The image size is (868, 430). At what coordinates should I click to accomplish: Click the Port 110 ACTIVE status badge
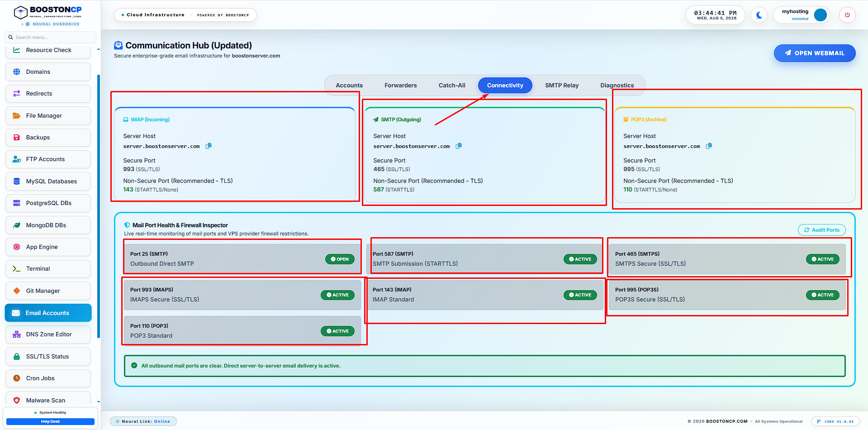pyautogui.click(x=338, y=331)
